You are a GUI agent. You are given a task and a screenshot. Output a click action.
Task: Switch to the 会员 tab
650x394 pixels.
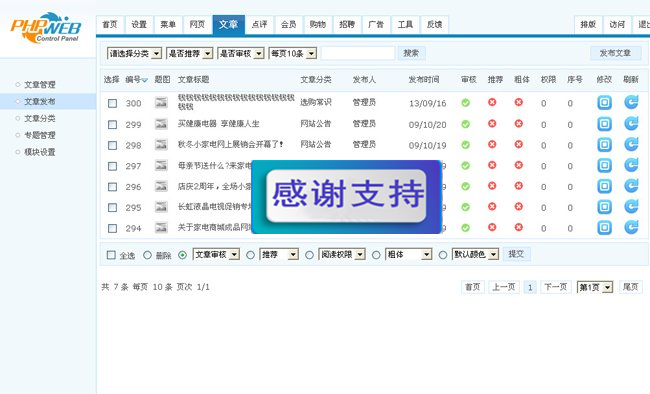click(289, 24)
